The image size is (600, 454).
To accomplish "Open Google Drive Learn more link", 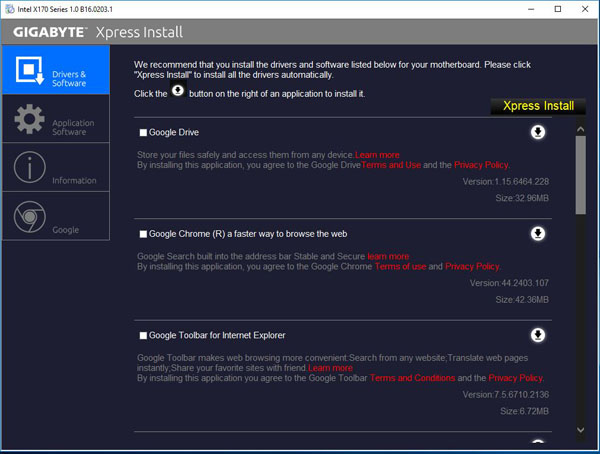I will coord(377,155).
